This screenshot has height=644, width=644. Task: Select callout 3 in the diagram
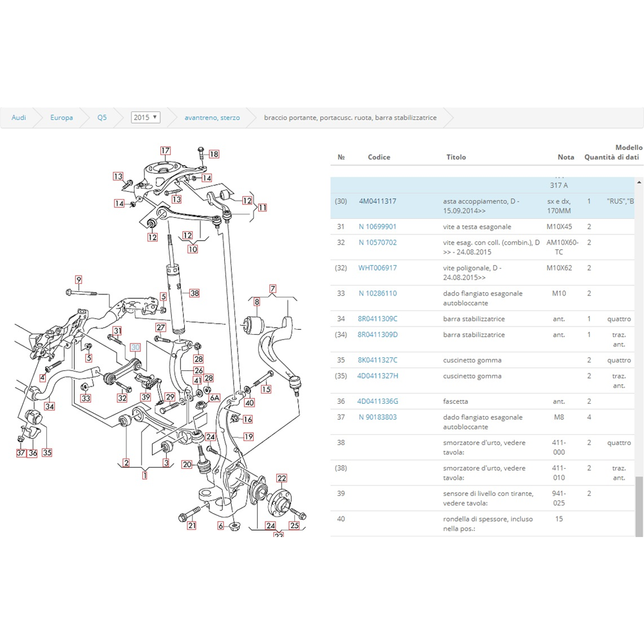(x=166, y=463)
